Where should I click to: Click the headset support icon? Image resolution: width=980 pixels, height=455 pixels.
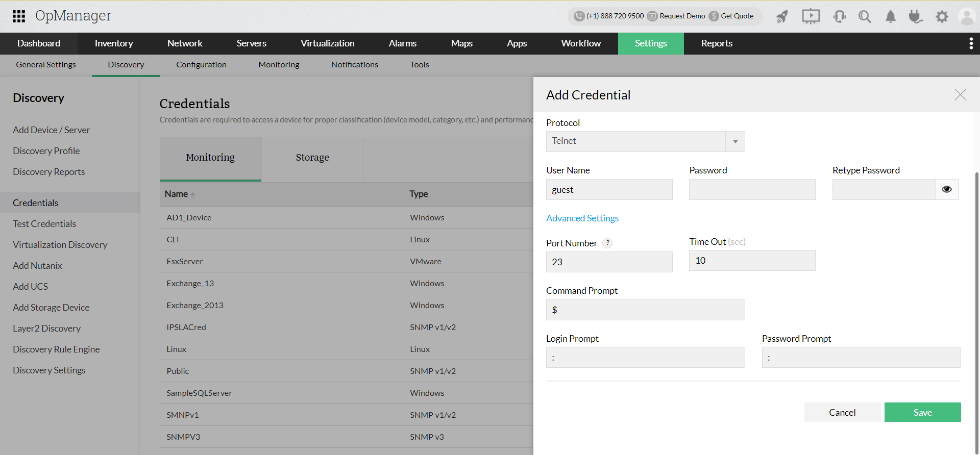click(x=839, y=17)
